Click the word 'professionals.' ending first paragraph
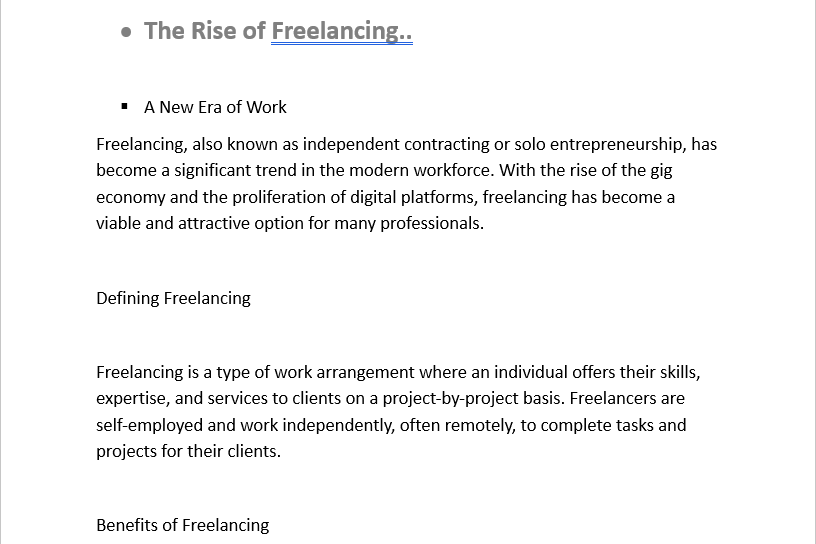Image resolution: width=816 pixels, height=544 pixels. (432, 223)
